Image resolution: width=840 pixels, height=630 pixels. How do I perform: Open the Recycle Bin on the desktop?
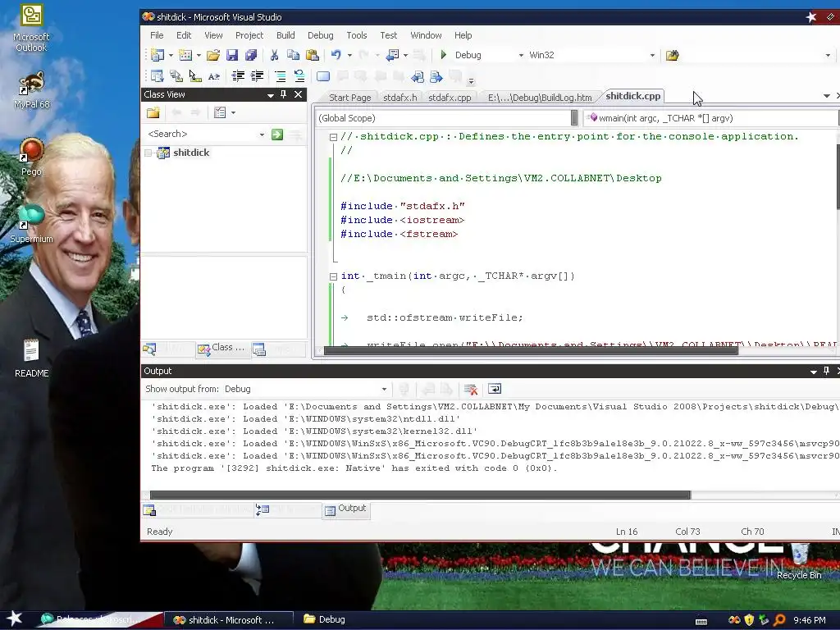click(x=799, y=562)
